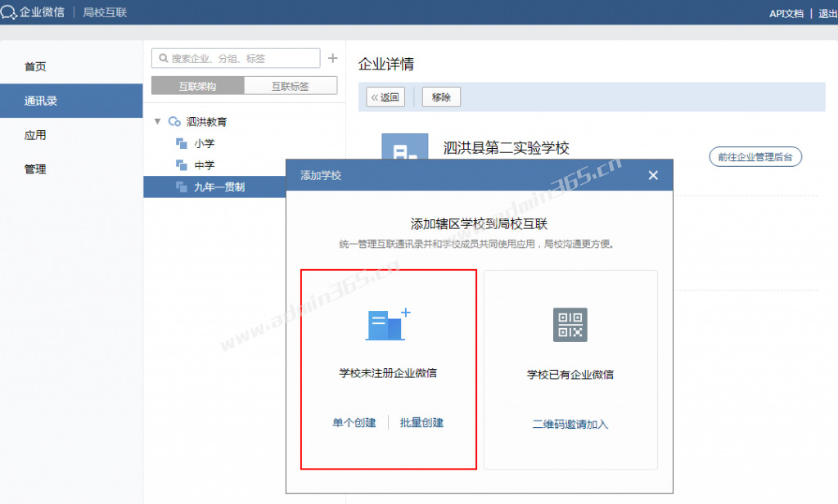Click the create-school building icon
The width and height of the screenshot is (838, 504).
point(388,324)
